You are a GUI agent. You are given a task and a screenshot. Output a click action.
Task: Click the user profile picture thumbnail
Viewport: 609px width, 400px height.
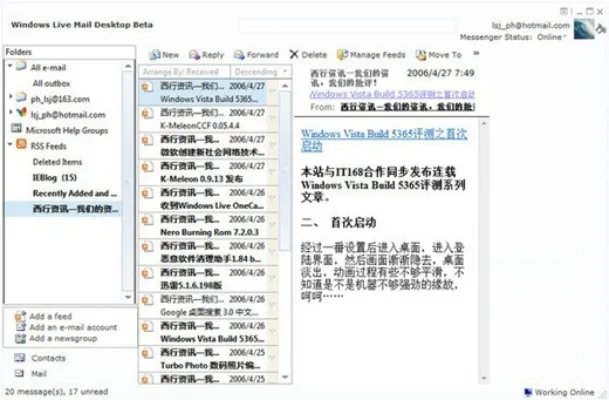584,29
